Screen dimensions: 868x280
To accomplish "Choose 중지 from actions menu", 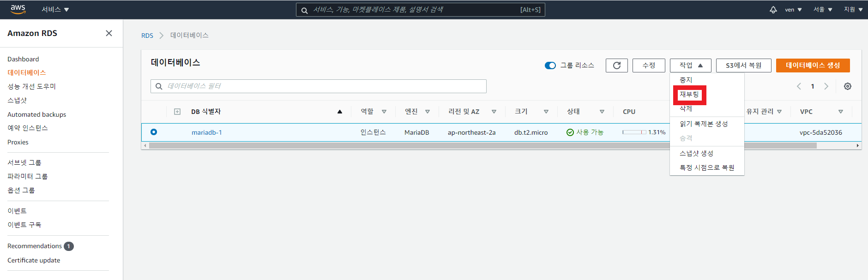I will click(686, 80).
